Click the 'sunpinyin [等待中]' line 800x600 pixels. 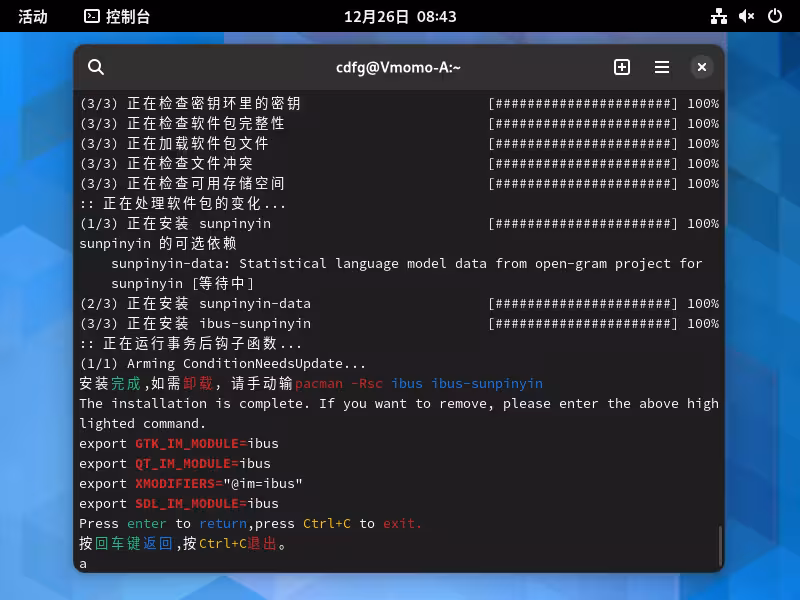(183, 284)
